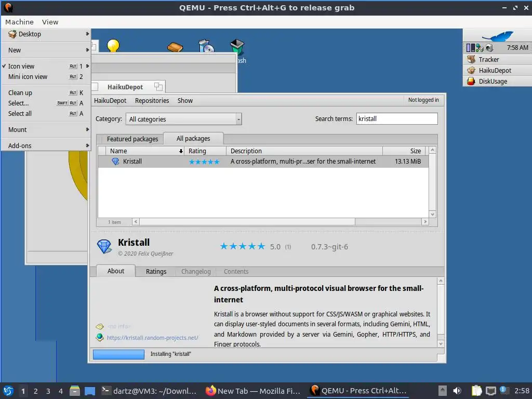The width and height of the screenshot is (532, 399).
Task: Click the show desktop icon in host taskbar
Action: (x=90, y=391)
